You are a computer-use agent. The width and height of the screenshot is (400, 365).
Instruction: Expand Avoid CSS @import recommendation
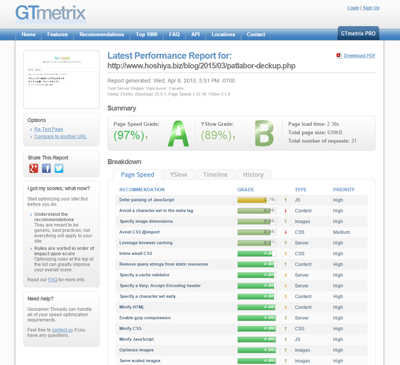click(139, 232)
